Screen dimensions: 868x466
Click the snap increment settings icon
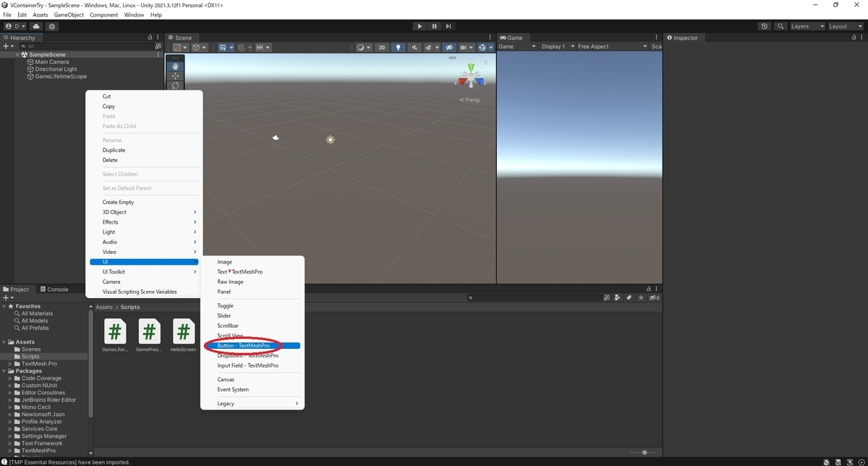(x=262, y=48)
